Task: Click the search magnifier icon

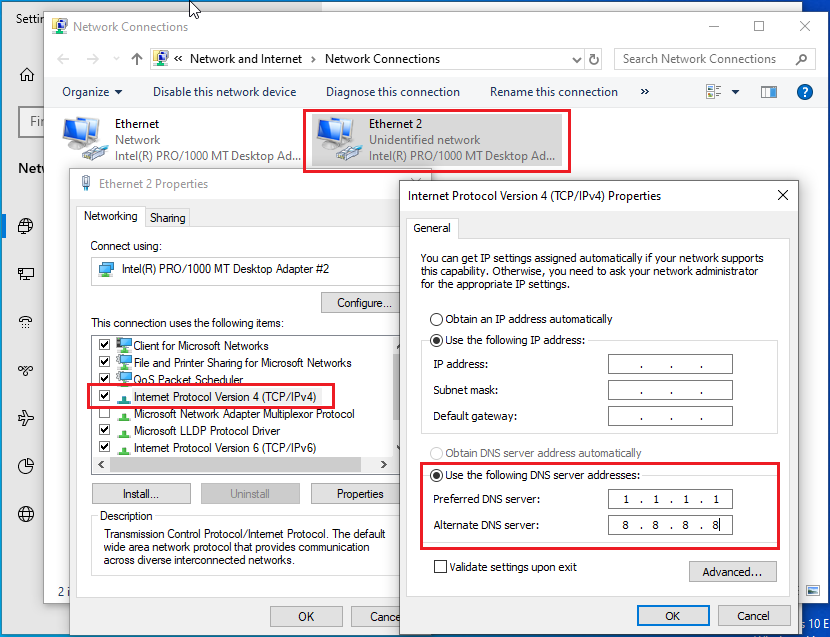Action: coord(800,59)
